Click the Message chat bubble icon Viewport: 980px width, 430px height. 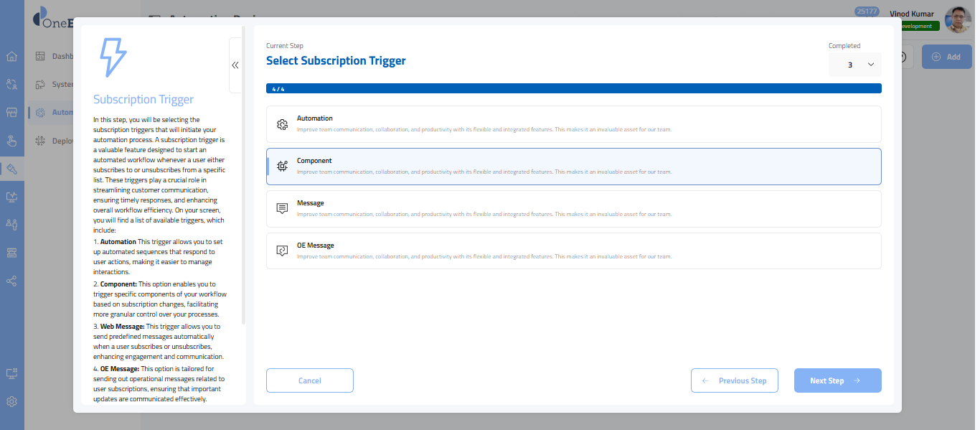[282, 209]
